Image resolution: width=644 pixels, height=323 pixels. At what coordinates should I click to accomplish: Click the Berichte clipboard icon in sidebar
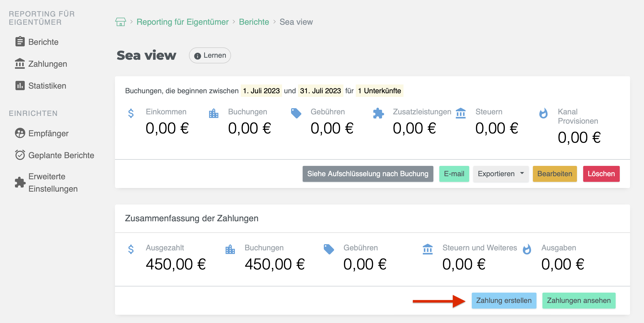click(x=20, y=41)
